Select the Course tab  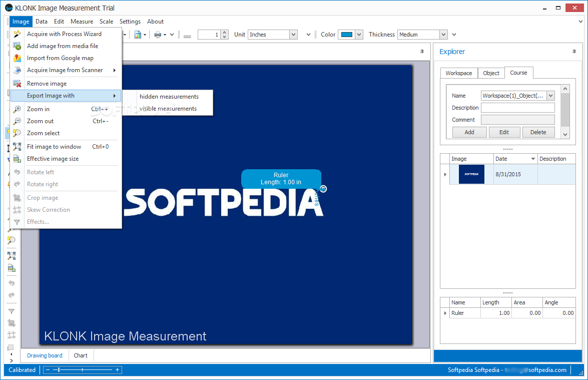tap(518, 73)
